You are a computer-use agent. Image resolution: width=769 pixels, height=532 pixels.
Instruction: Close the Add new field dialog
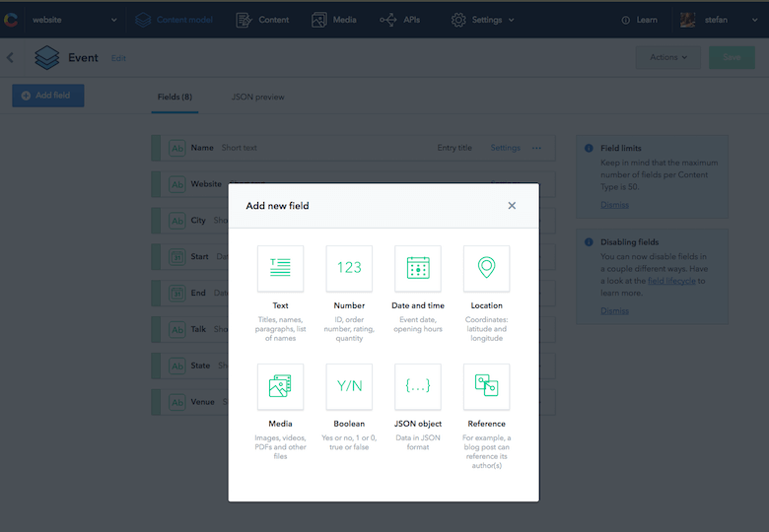coord(512,206)
